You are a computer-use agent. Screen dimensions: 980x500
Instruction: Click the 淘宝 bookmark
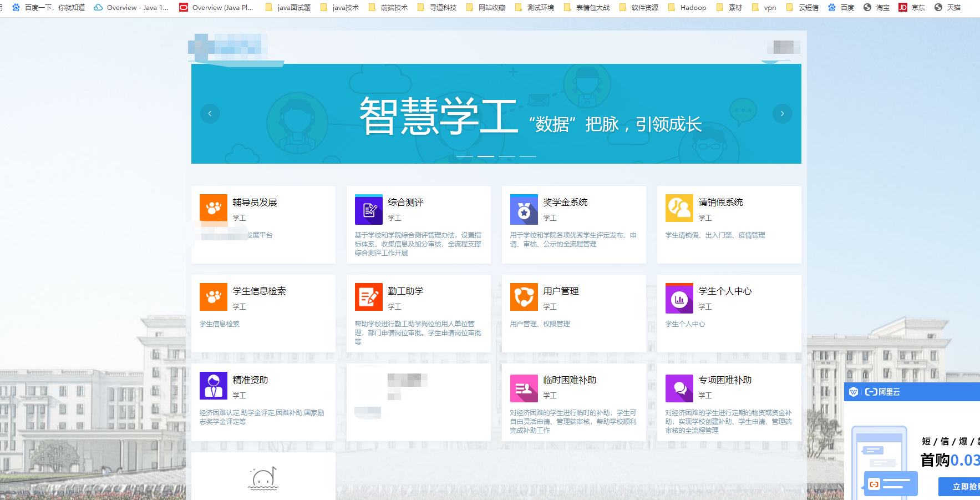876,7
